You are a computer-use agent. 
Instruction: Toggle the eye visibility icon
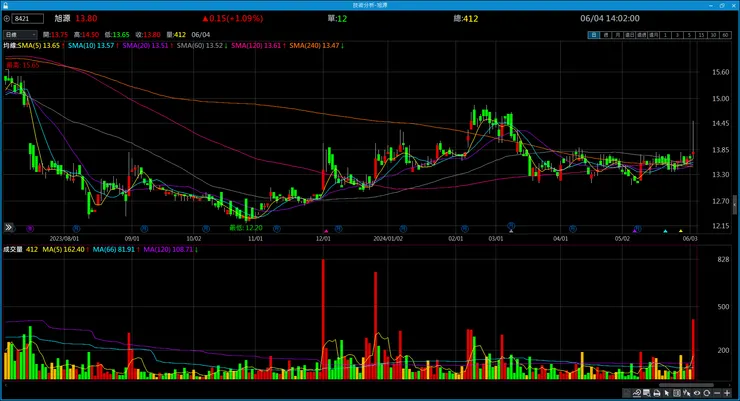click(697, 393)
